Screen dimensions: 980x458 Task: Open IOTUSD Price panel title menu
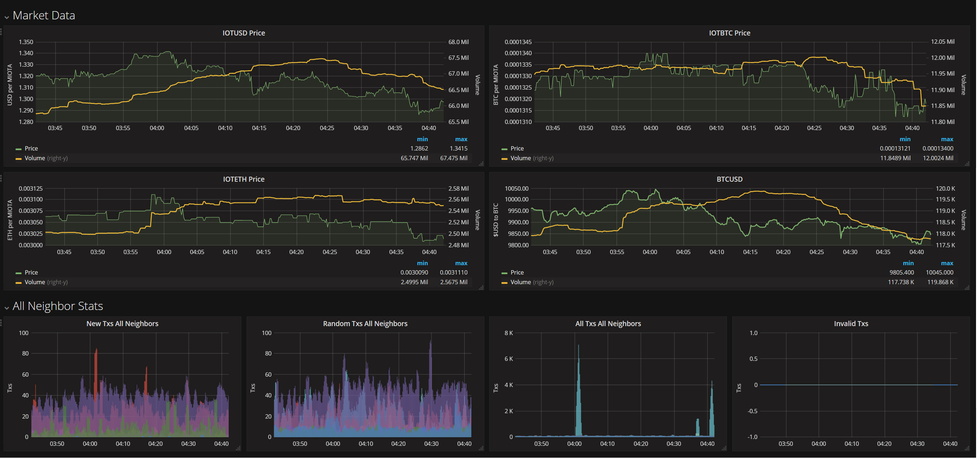(x=243, y=33)
